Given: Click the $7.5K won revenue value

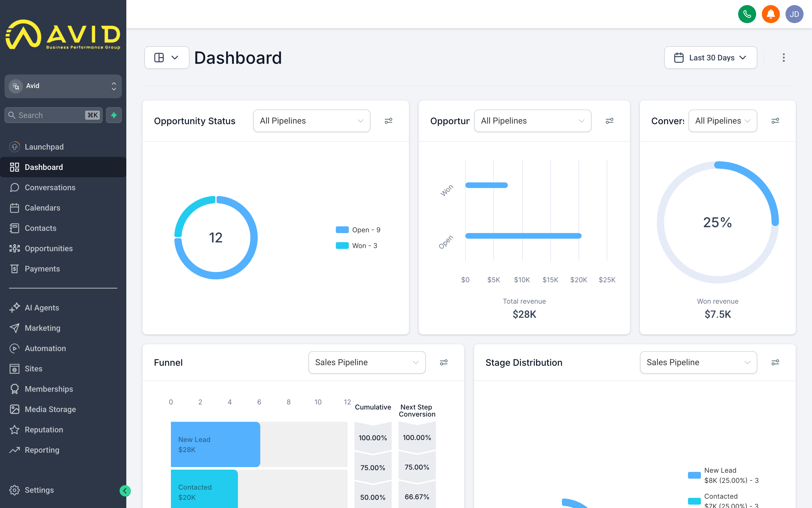Looking at the screenshot, I should click(x=718, y=314).
